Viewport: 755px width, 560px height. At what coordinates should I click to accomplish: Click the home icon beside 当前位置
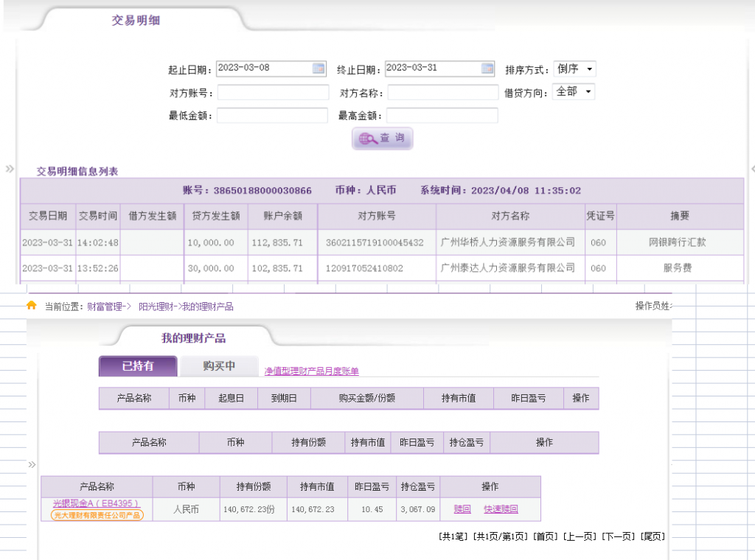pyautogui.click(x=32, y=306)
